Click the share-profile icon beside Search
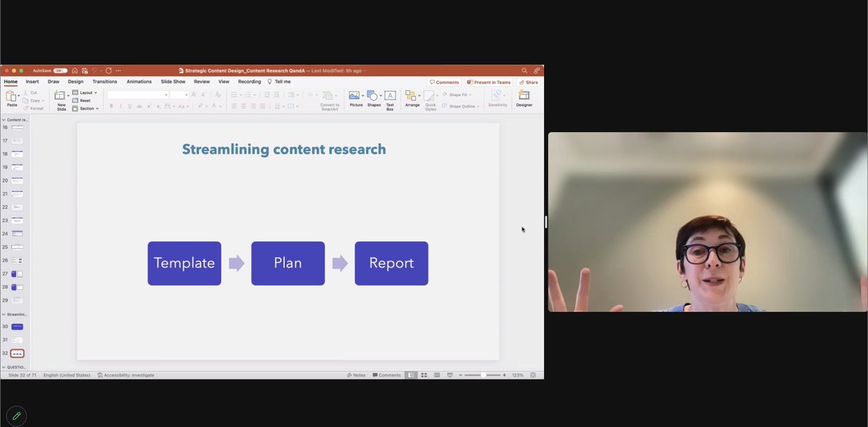868x427 pixels. coord(536,71)
